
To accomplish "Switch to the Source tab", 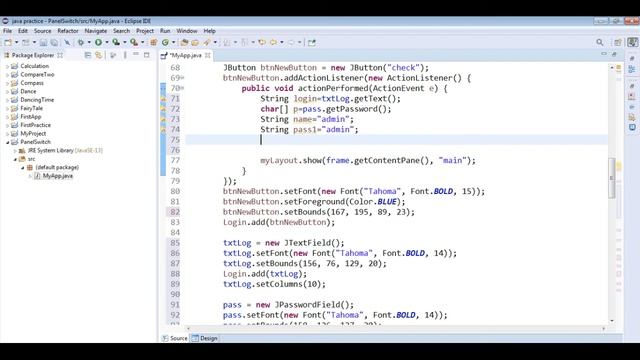I will point(175,338).
